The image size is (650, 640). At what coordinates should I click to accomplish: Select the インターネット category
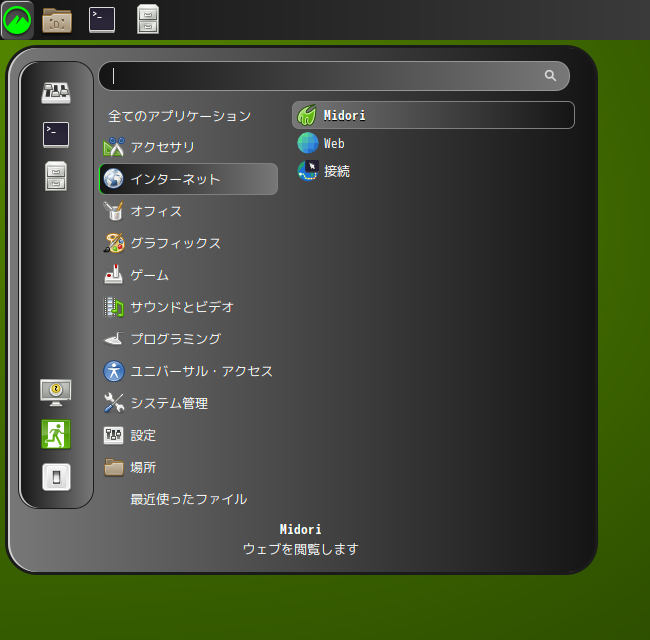tap(189, 179)
